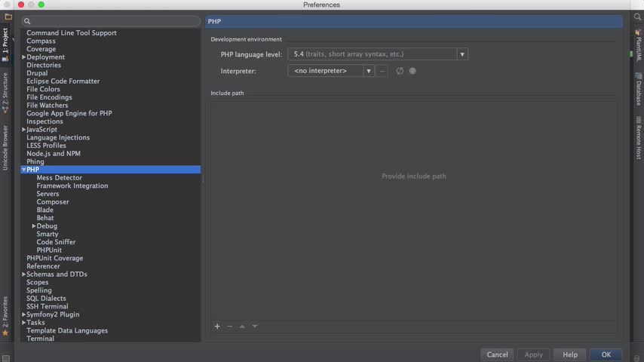Select Command Line Tool Support
Viewport: 644px width, 362px height.
(x=72, y=33)
